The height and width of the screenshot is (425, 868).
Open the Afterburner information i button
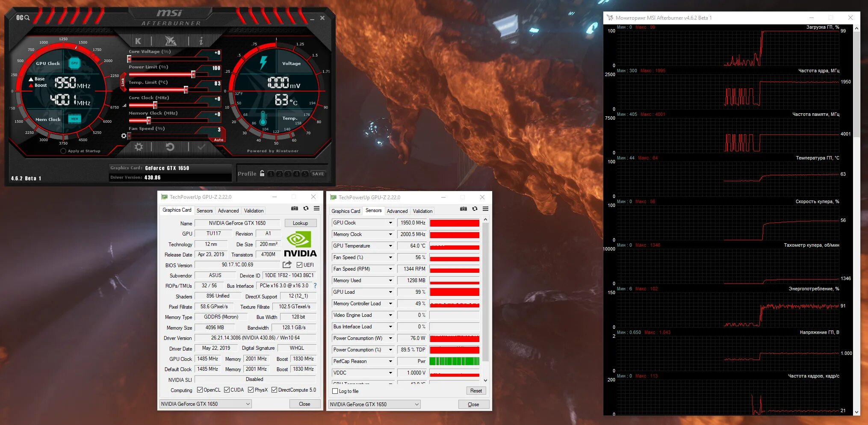pos(201,41)
